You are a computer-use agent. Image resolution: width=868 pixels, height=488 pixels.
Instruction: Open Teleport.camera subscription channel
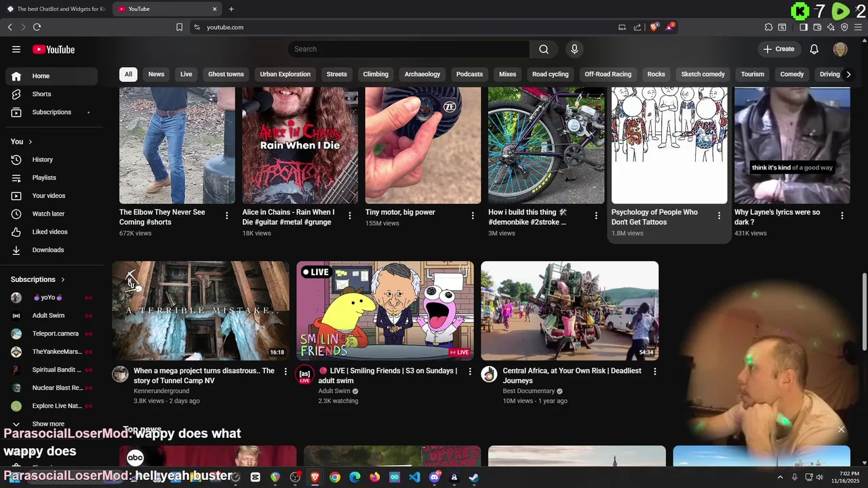[x=52, y=333]
